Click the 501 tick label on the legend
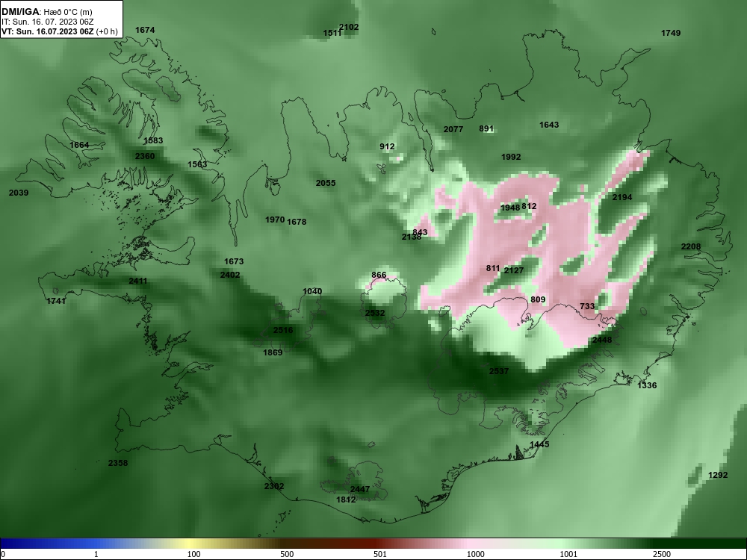The image size is (747, 560). (x=380, y=554)
